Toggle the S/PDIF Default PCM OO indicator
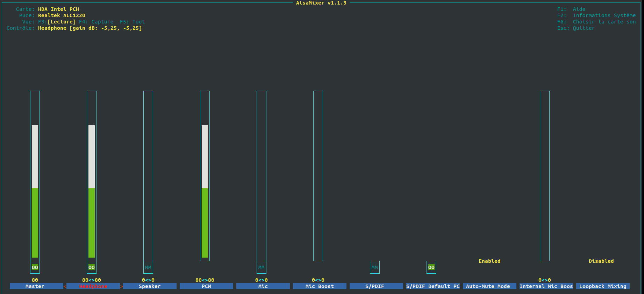Viewport: 644px width, 294px height. coord(431,267)
